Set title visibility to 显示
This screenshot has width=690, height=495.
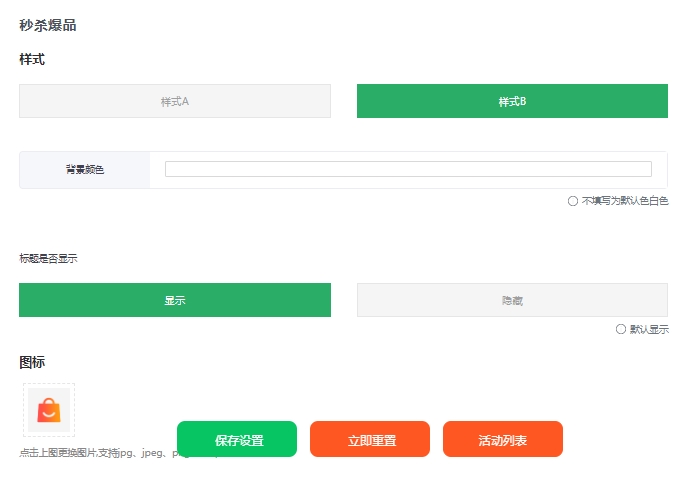click(x=175, y=300)
